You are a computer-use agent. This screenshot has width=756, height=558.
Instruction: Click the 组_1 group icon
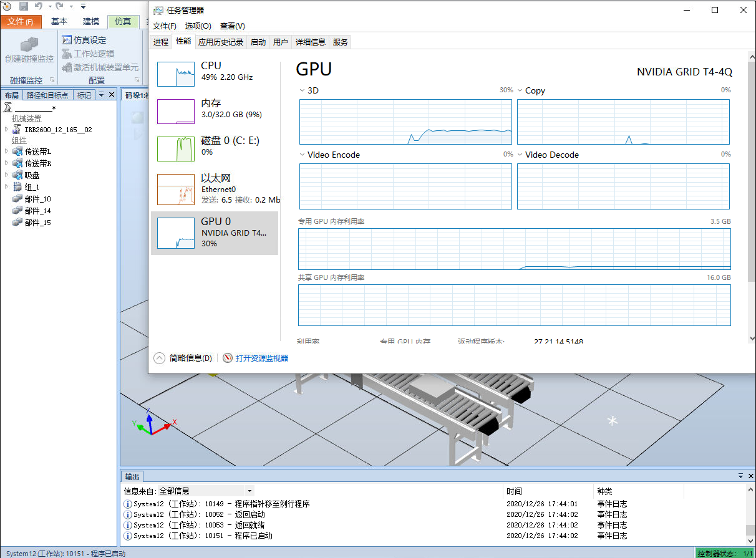pos(17,187)
